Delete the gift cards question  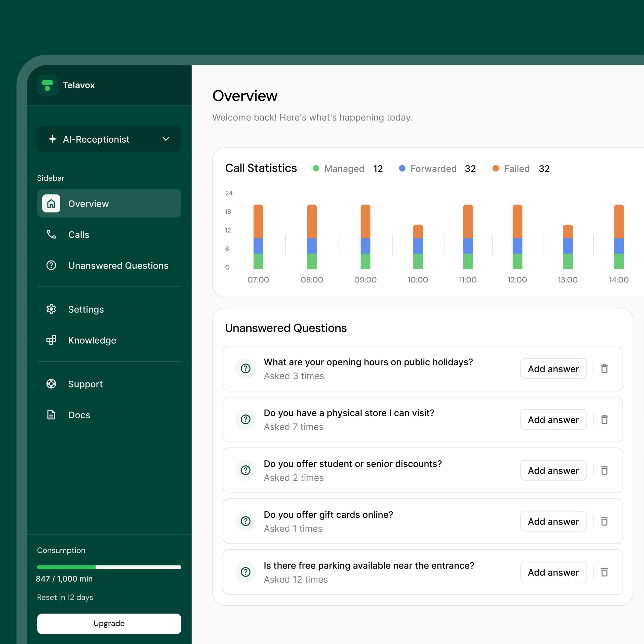pos(604,521)
